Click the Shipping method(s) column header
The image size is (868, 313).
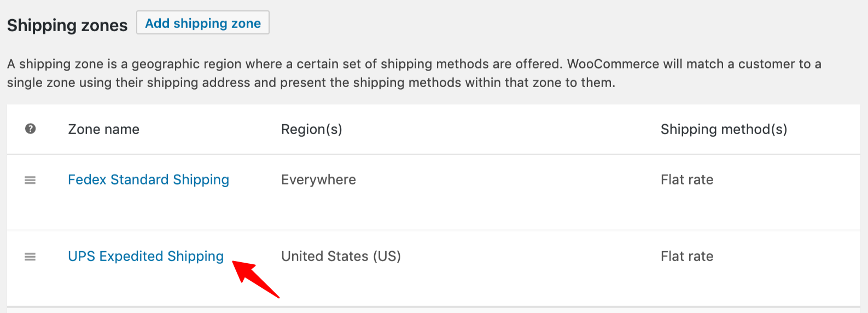click(x=724, y=129)
